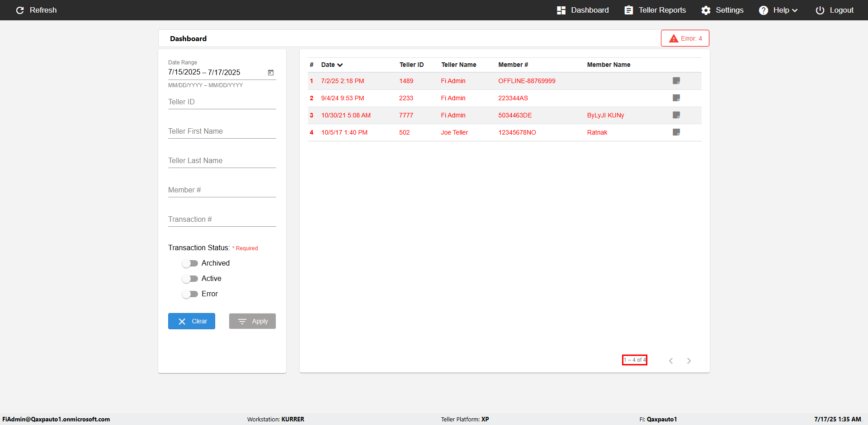
Task: Click Workstation KURRER in status bar
Action: click(276, 419)
